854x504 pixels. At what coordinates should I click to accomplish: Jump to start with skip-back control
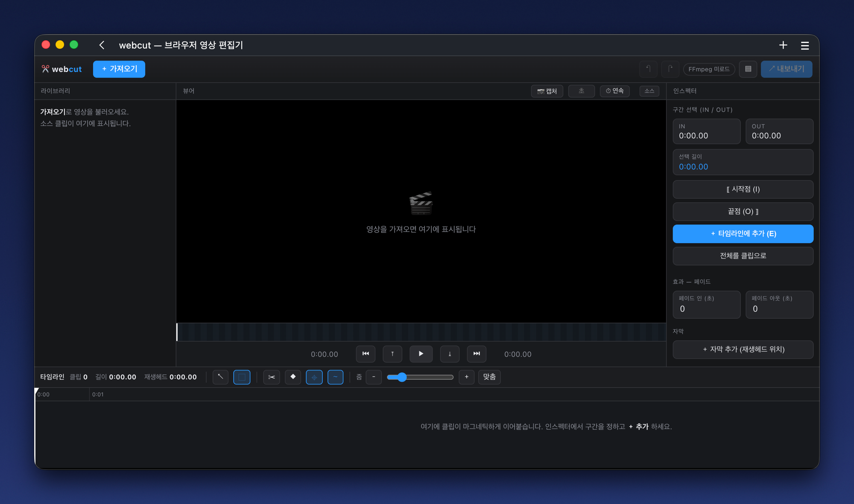[x=366, y=354]
